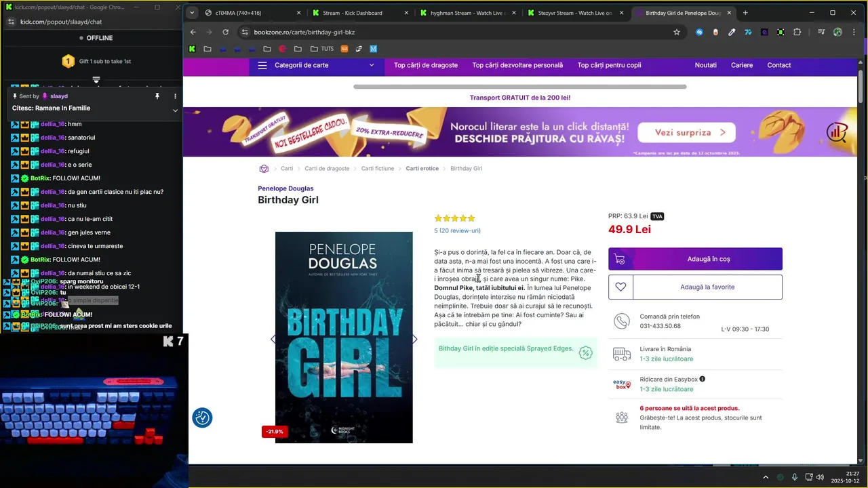Open Top cărți de dragoste menu
Image resolution: width=868 pixels, height=488 pixels.
point(426,65)
